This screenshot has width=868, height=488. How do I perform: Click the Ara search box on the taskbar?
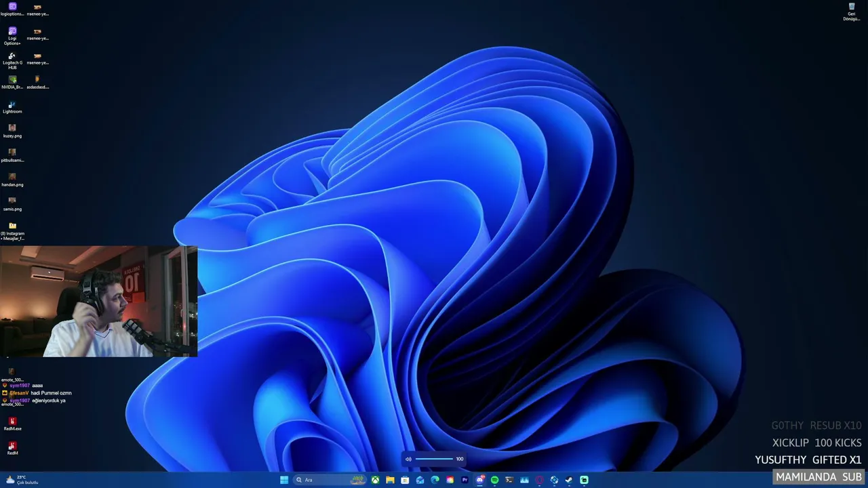tap(330, 480)
